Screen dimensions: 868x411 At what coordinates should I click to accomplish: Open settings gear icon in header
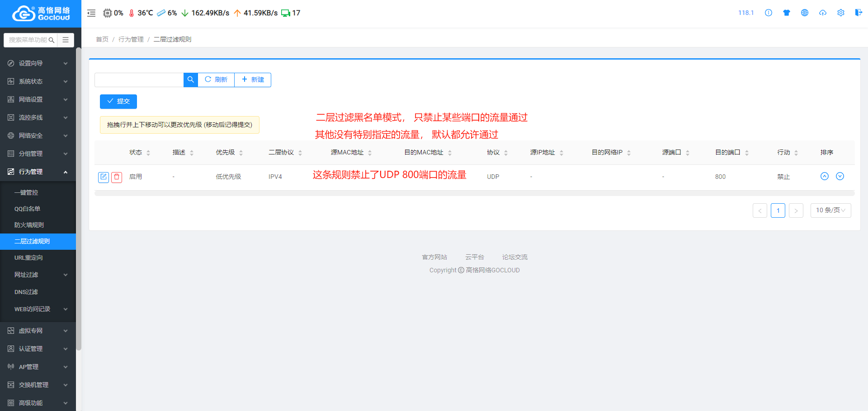click(841, 13)
